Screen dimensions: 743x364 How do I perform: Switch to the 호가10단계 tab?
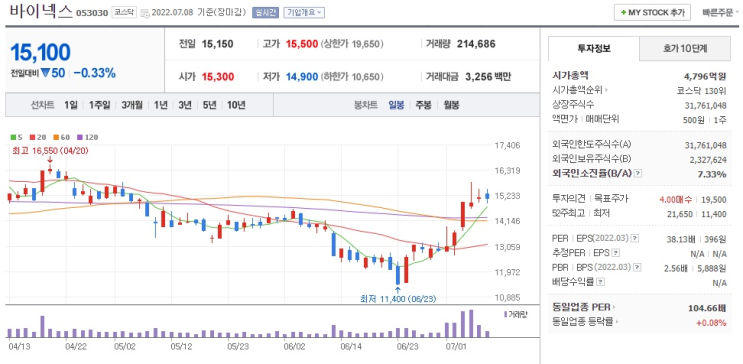pyautogui.click(x=685, y=48)
